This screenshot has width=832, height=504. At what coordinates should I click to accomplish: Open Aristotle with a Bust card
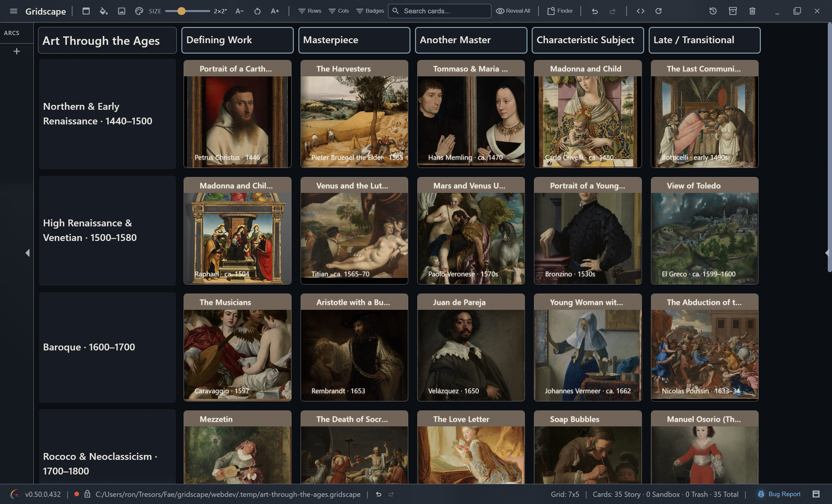coord(354,347)
